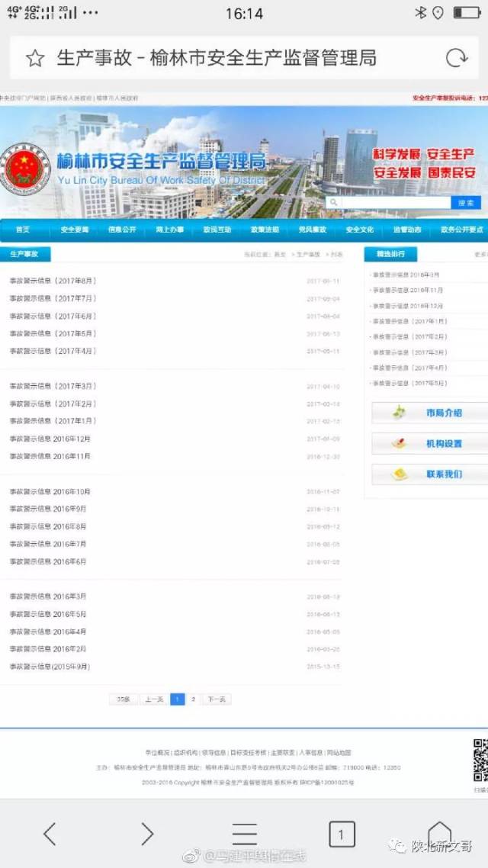Open 事故警示信息 2016年4月 article
The image size is (488, 868).
(47, 632)
